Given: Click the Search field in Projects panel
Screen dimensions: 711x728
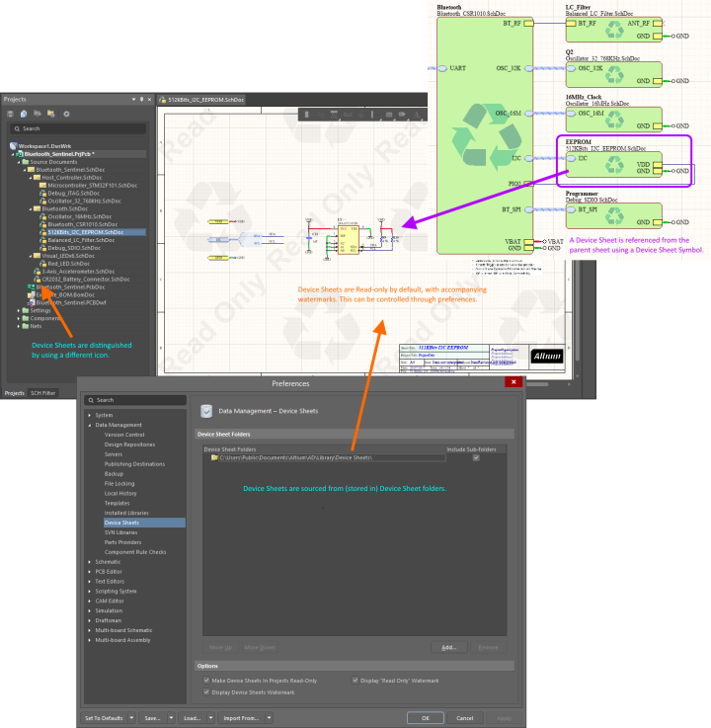Looking at the screenshot, I should (x=78, y=128).
